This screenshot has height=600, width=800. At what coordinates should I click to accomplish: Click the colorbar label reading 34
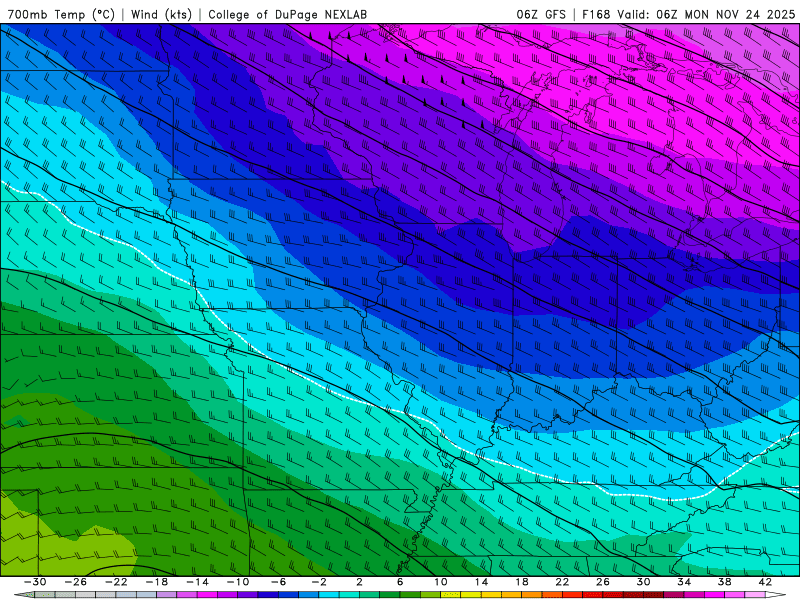click(684, 582)
